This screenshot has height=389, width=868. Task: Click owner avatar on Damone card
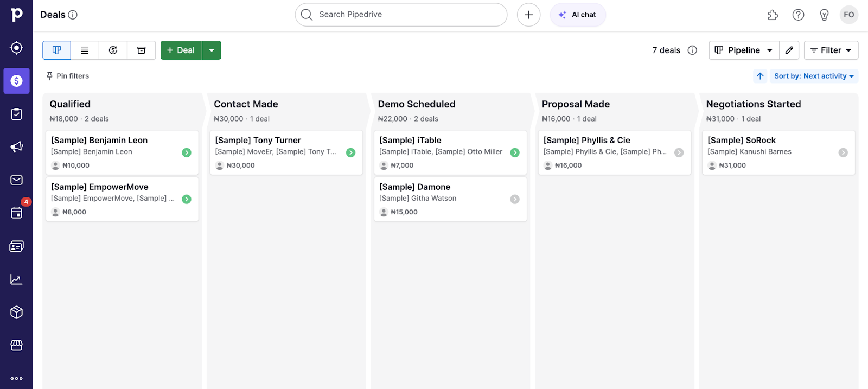(x=384, y=212)
